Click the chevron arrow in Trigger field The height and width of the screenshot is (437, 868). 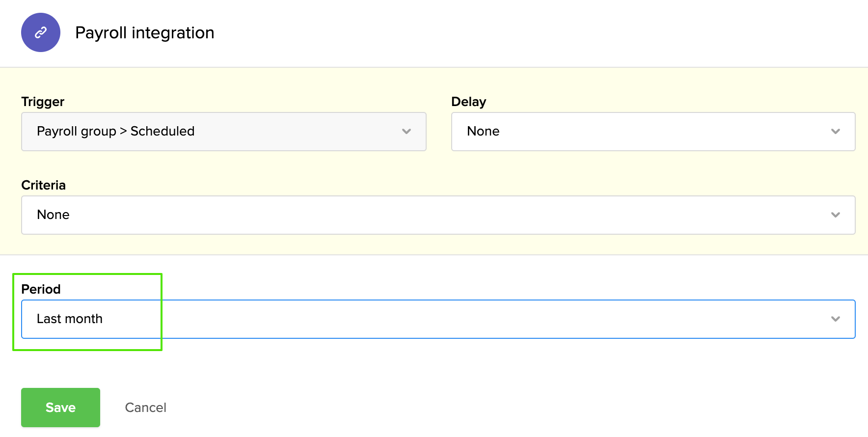[x=406, y=132]
